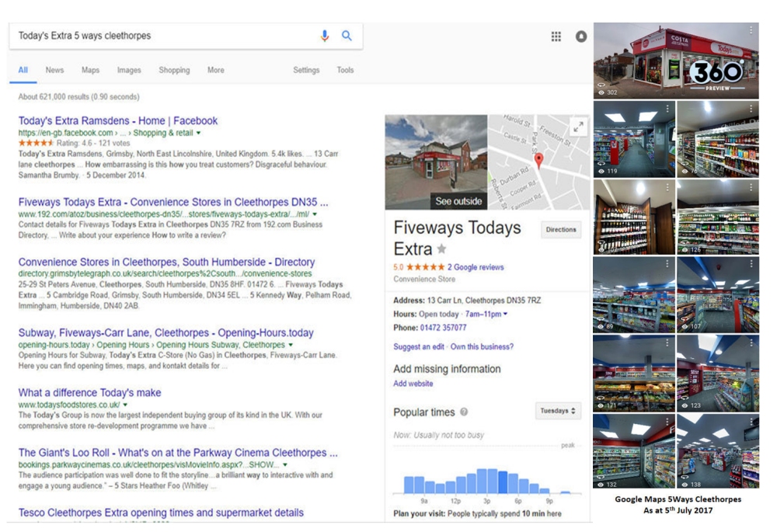Switch to the Maps tab

click(90, 70)
